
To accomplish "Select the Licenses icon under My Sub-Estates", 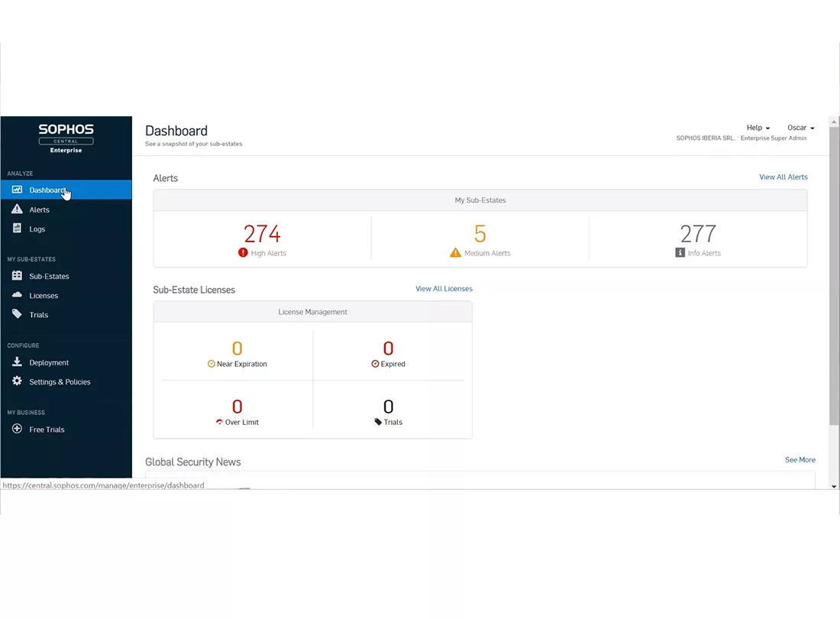I will [17, 295].
